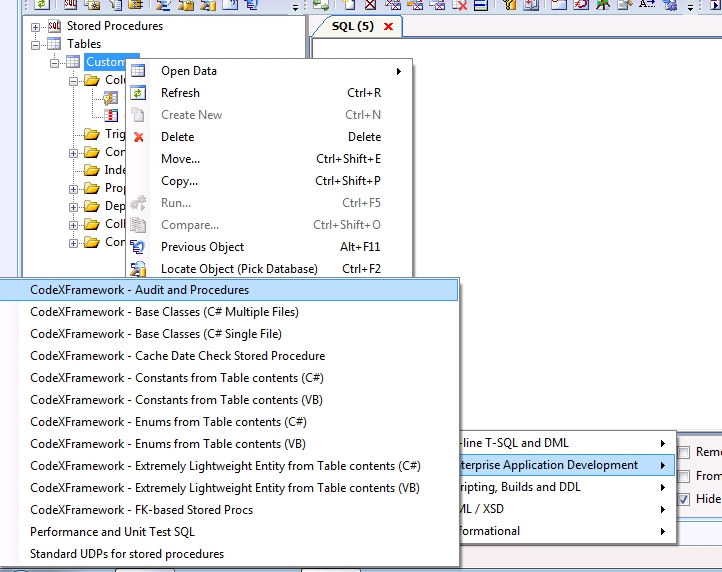Click the Prop folder icon

[x=92, y=188]
